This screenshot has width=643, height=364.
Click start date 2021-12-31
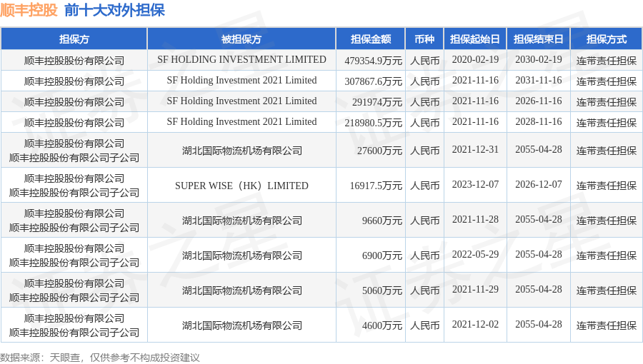click(475, 150)
